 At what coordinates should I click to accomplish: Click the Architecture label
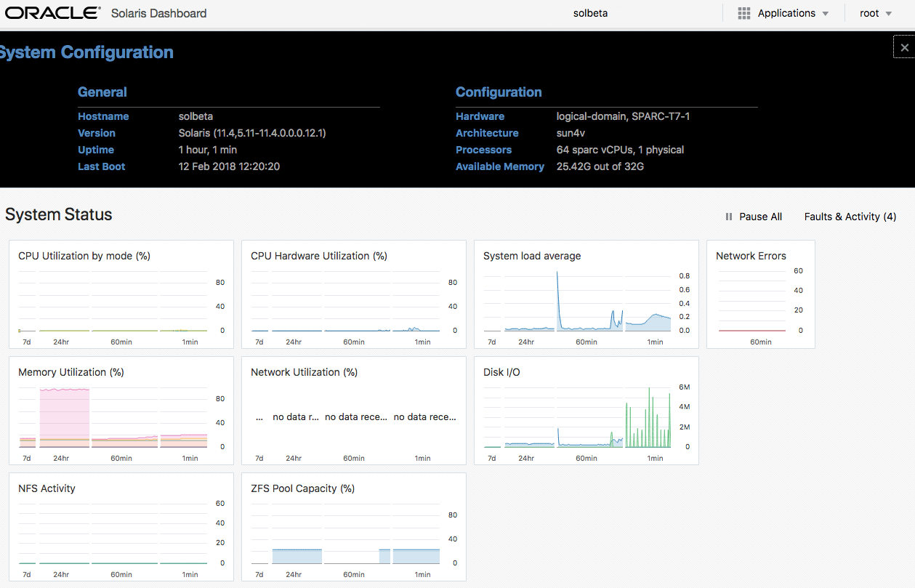tap(487, 133)
